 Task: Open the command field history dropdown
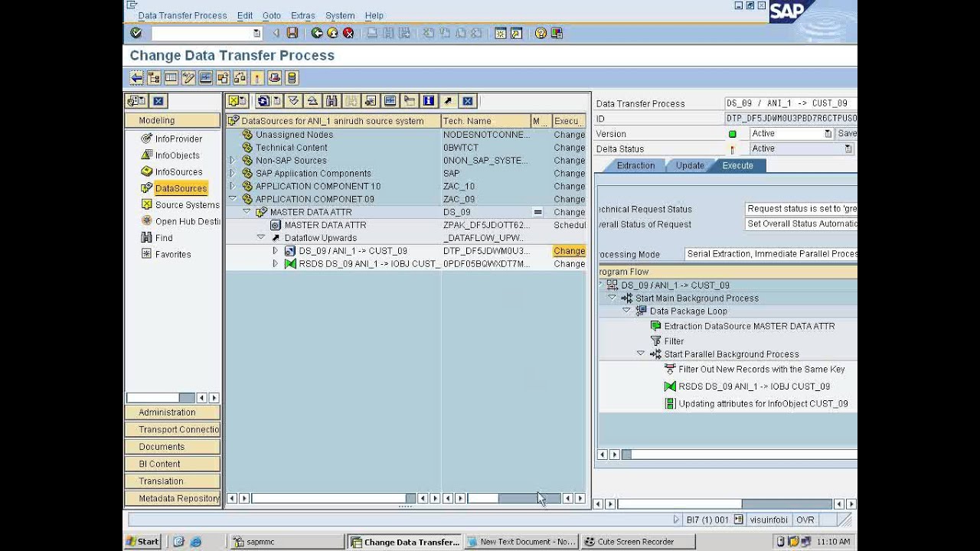click(256, 33)
